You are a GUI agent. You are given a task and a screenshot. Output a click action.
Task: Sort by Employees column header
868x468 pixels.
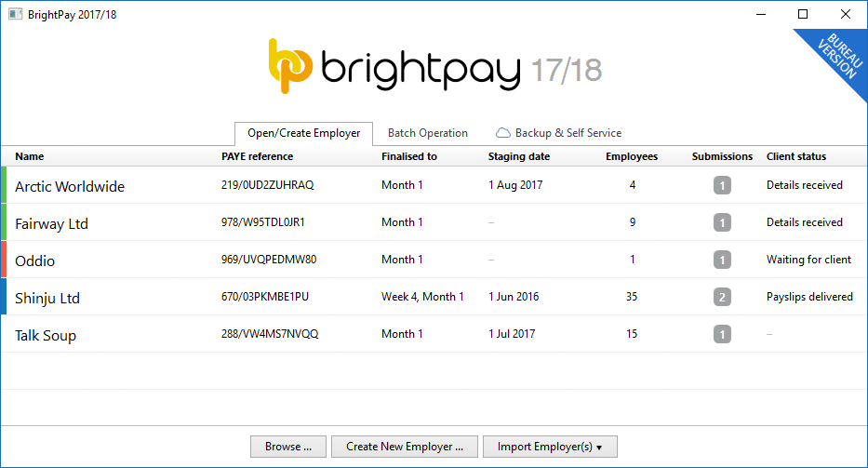pyautogui.click(x=632, y=156)
